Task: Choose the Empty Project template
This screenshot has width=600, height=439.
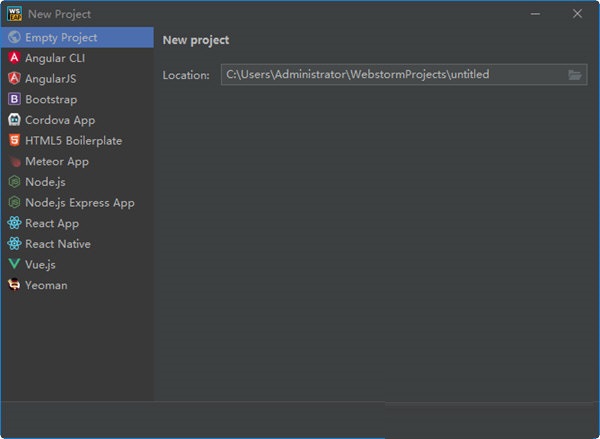Action: point(77,38)
